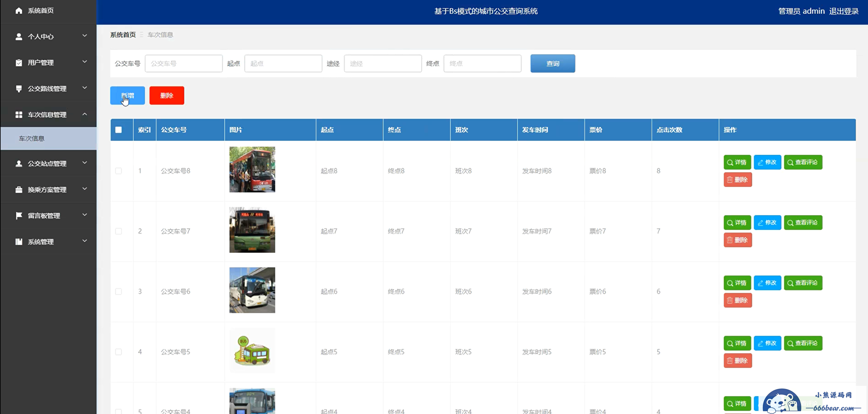
Task: Click 查看评论 for 公交车号6
Action: [803, 283]
